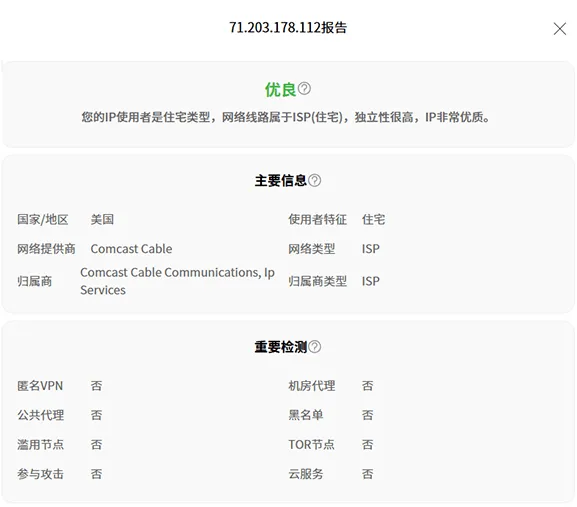
Task: Select the report title 71.203.178.112报告
Action: pyautogui.click(x=288, y=28)
